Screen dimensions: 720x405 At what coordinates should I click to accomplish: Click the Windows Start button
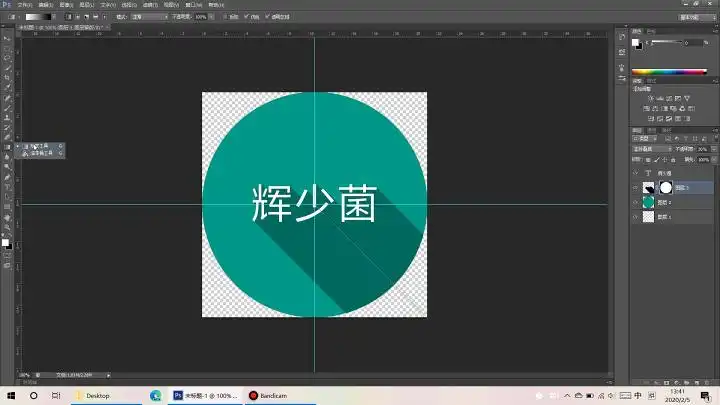pos(10,396)
